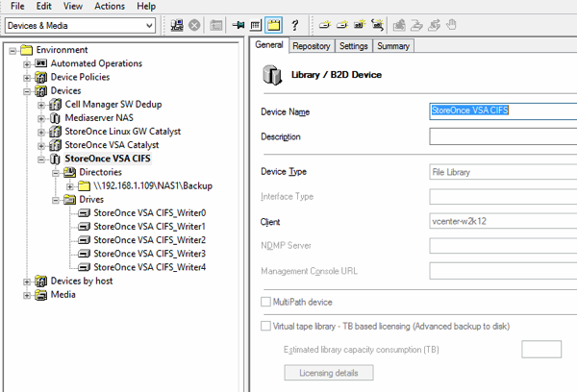The height and width of the screenshot is (392, 577).
Task: Click the Automated Operations tree icon
Action: point(40,63)
